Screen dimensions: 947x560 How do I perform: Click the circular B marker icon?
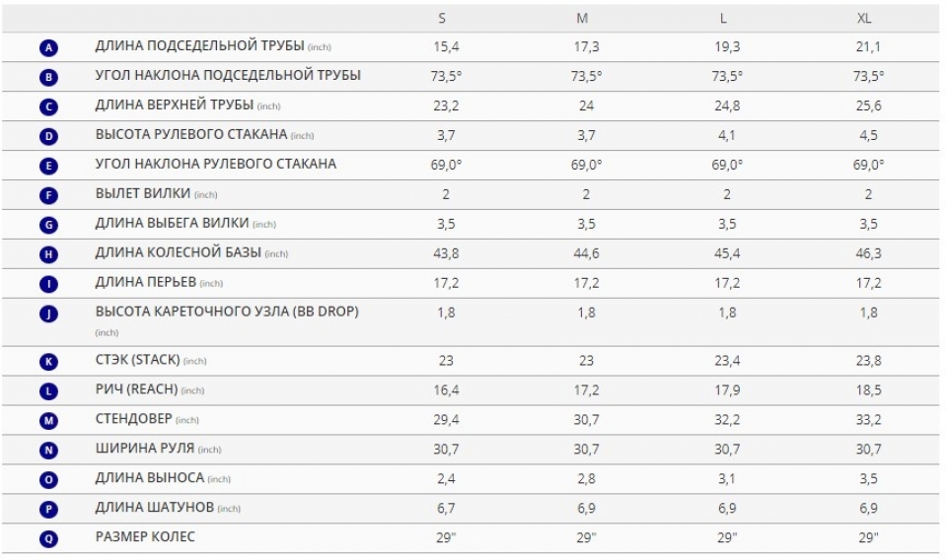(x=49, y=77)
